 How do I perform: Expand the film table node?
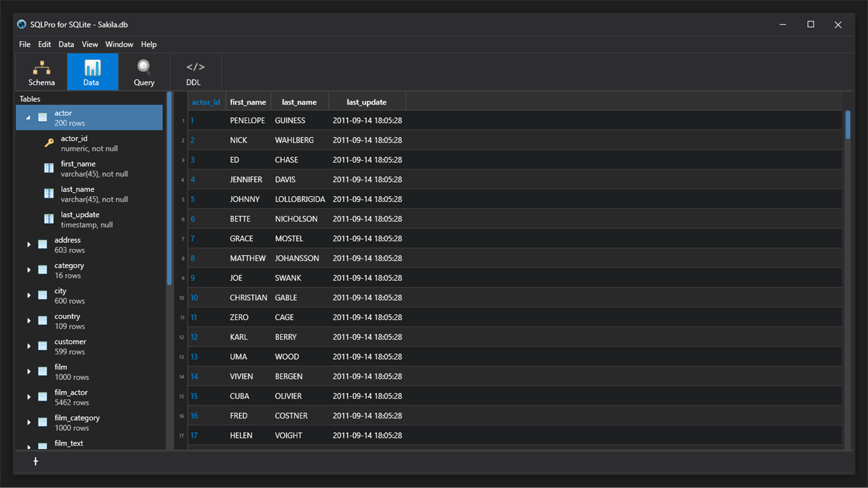[29, 371]
